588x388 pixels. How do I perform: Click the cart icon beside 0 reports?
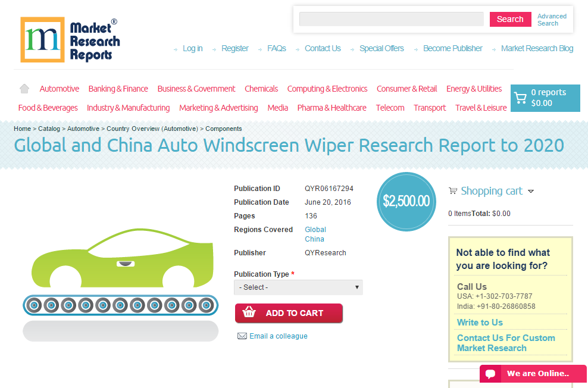(520, 98)
